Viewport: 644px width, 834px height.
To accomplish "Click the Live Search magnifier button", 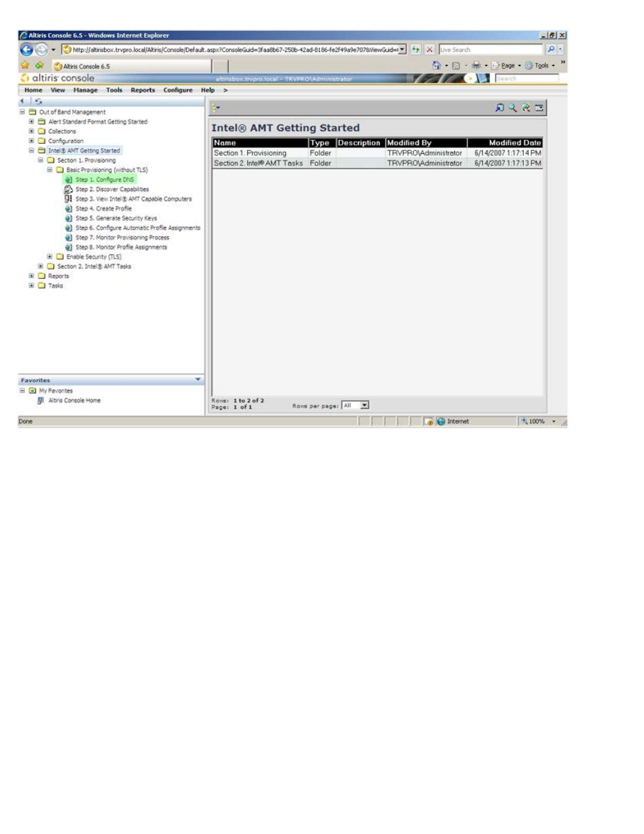I will 551,49.
